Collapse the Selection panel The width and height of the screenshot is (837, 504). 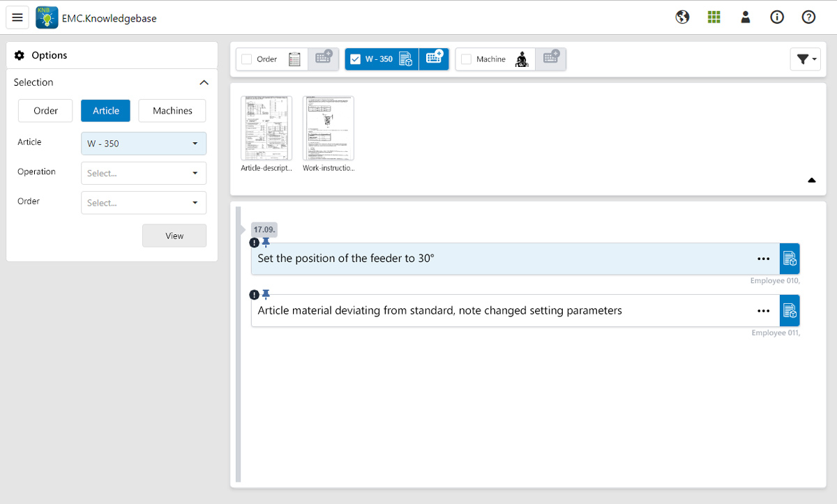(x=204, y=82)
